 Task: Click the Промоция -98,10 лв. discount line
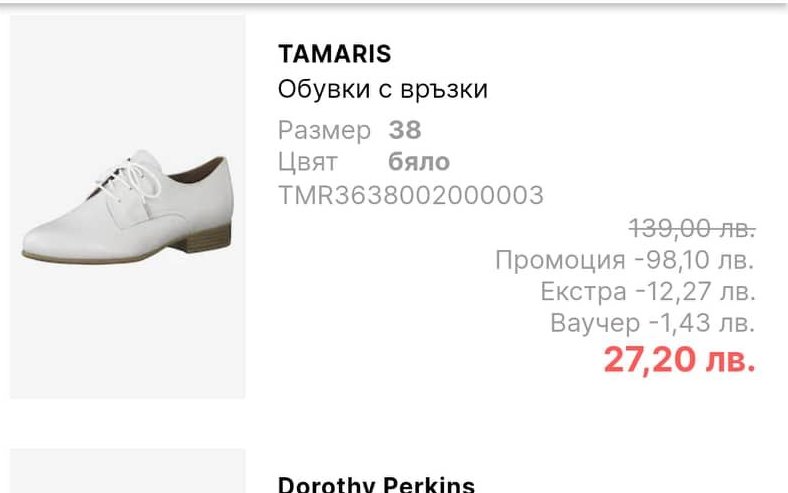click(625, 260)
